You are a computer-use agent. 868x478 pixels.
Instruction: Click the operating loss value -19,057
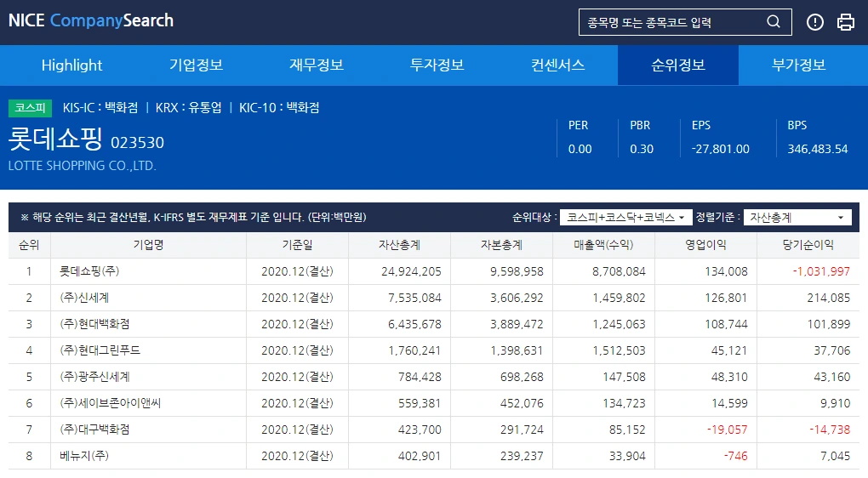[x=727, y=430]
